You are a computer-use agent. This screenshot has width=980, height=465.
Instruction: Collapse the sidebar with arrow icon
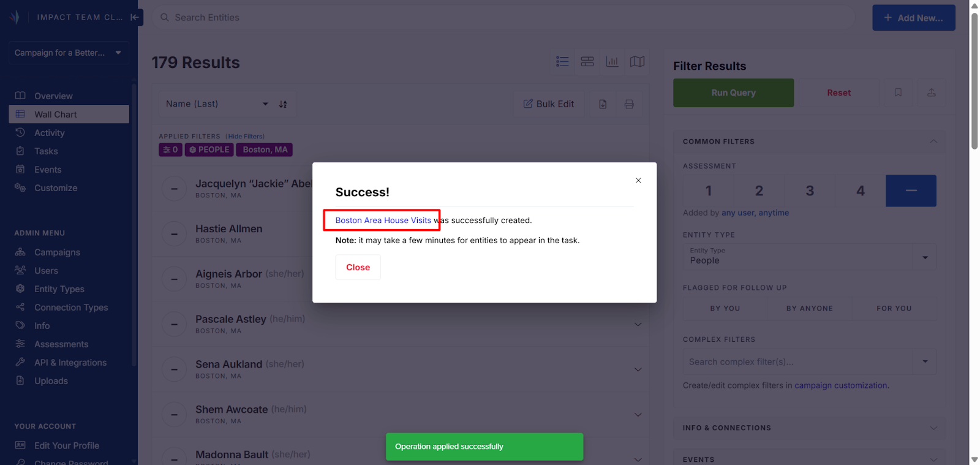pyautogui.click(x=135, y=17)
